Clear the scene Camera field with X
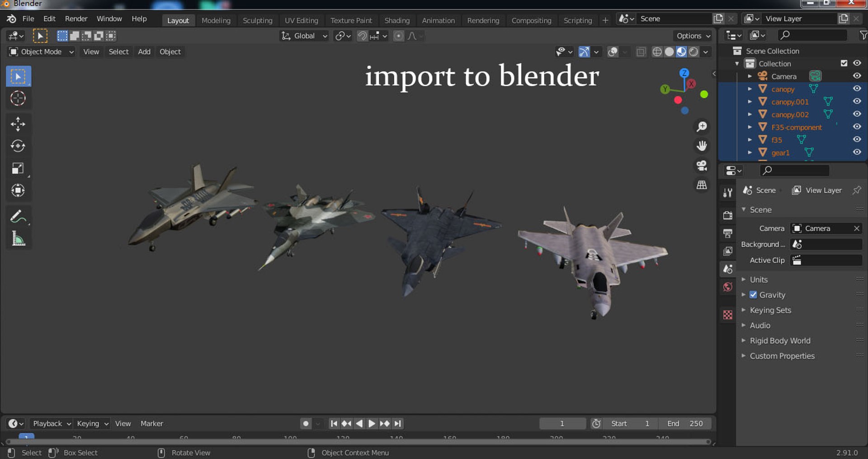Viewport: 868px width, 459px height. click(x=856, y=229)
